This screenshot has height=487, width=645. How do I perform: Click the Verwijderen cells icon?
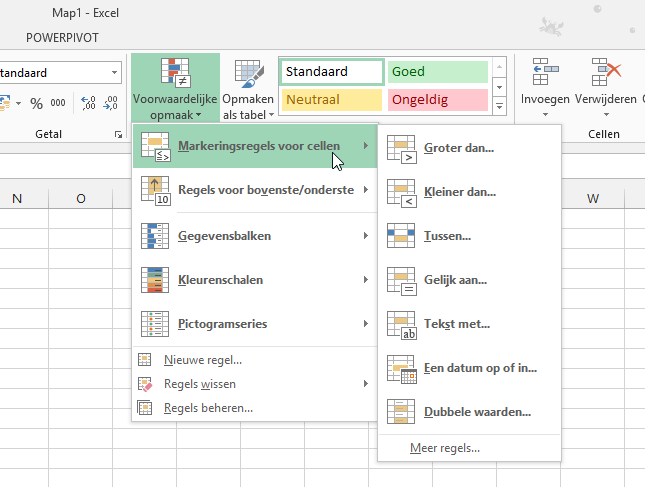coord(606,73)
